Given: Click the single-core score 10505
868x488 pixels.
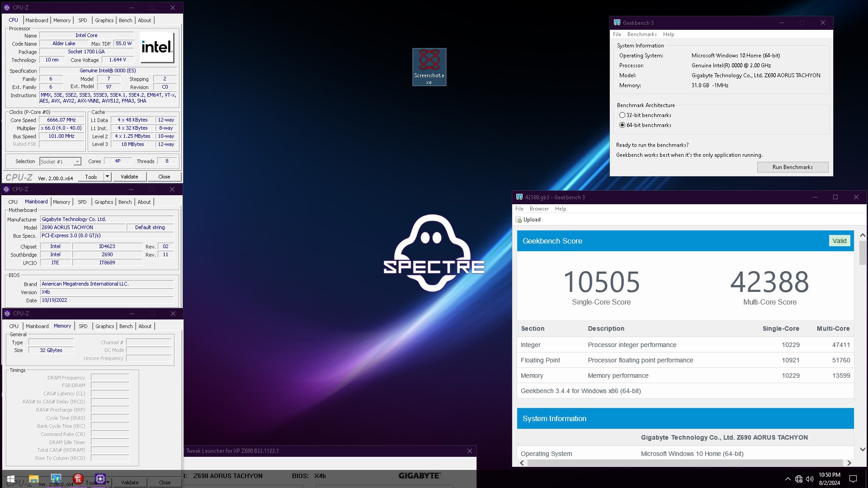Looking at the screenshot, I should (x=601, y=282).
